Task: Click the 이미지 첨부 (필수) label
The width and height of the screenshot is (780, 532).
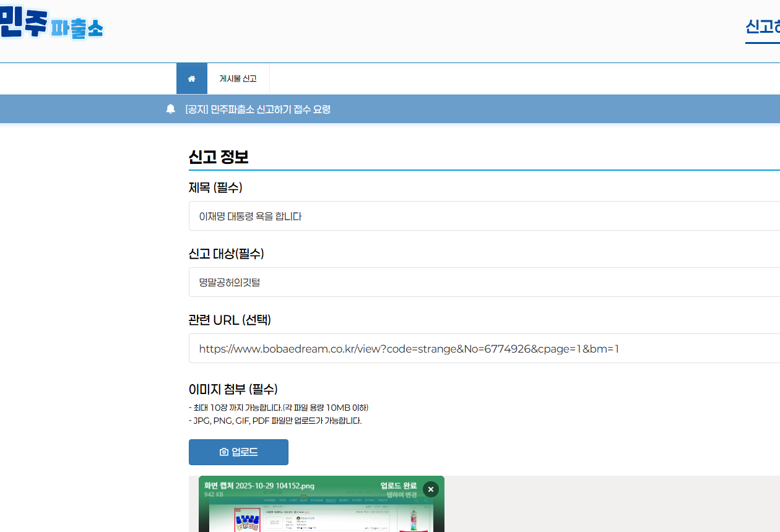Action: click(232, 390)
